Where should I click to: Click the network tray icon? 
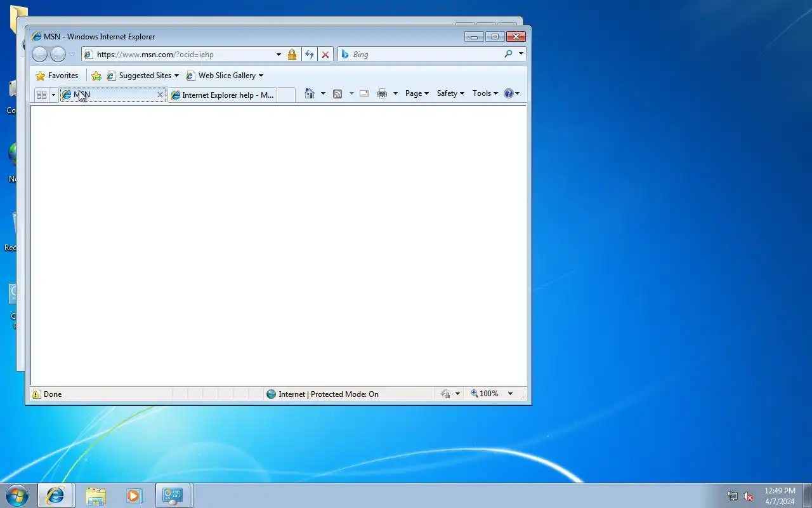click(732, 496)
